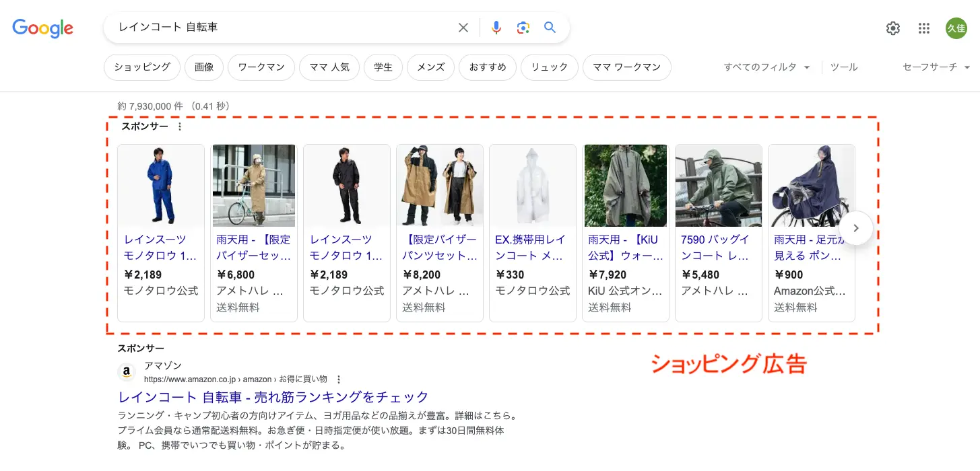Open Google Lens image search icon

(x=523, y=28)
